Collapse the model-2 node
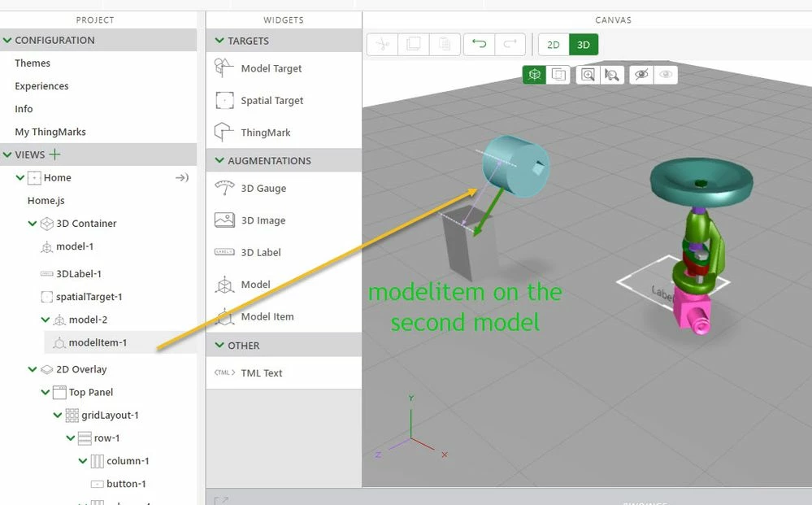 point(45,320)
